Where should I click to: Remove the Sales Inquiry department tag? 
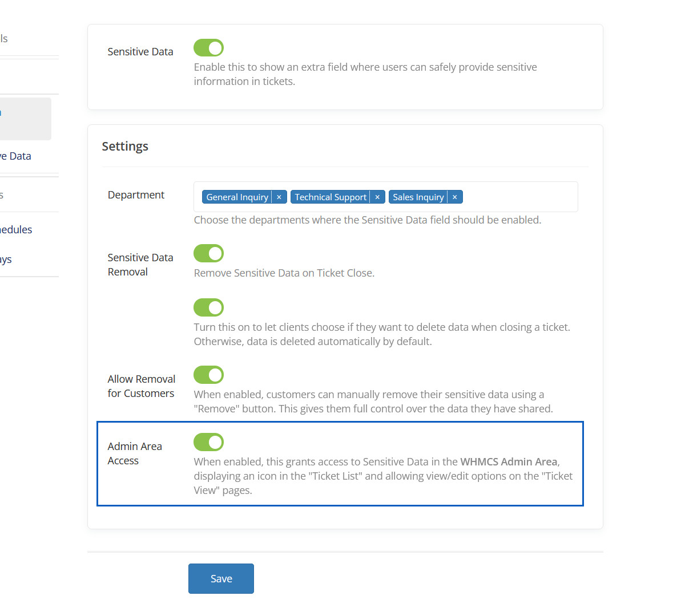point(455,197)
